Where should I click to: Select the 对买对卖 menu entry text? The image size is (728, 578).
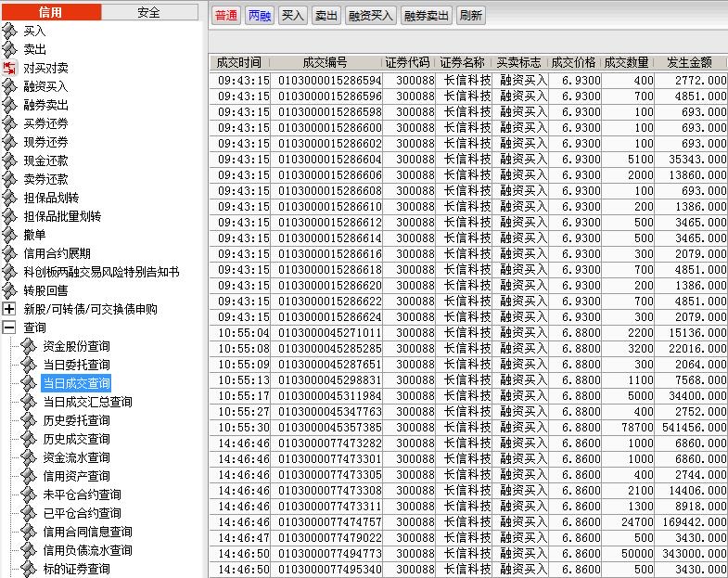(46, 69)
